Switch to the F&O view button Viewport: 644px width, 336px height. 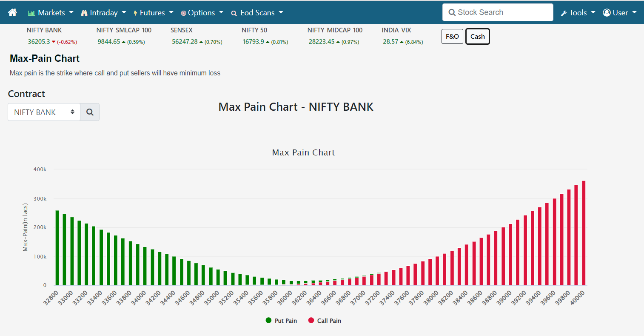(x=452, y=36)
